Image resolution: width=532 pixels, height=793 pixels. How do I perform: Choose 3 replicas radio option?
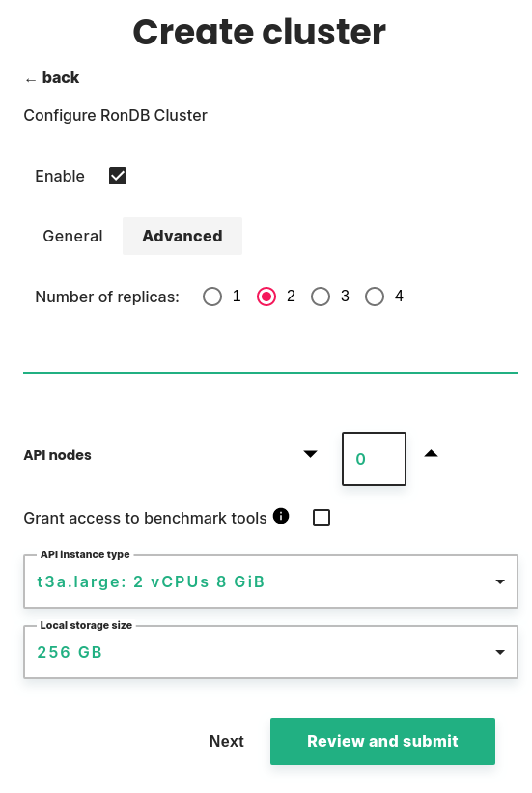321,297
